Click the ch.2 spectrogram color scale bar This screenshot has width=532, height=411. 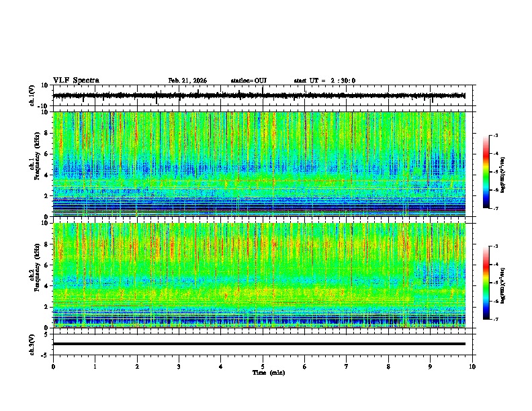(486, 283)
